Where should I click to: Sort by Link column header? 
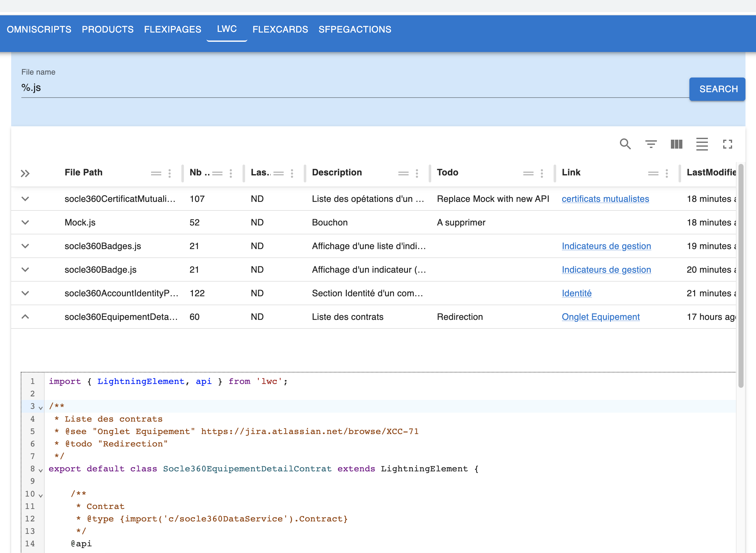coord(571,173)
